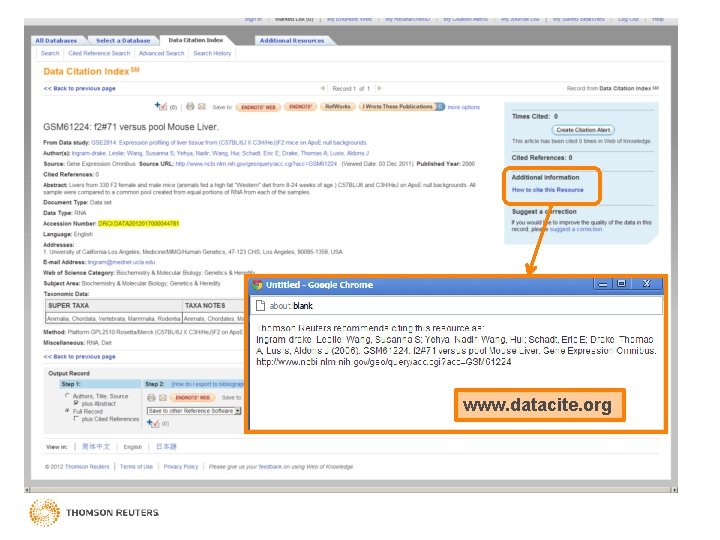Maximize the Untitled Chrome popup window

(621, 284)
